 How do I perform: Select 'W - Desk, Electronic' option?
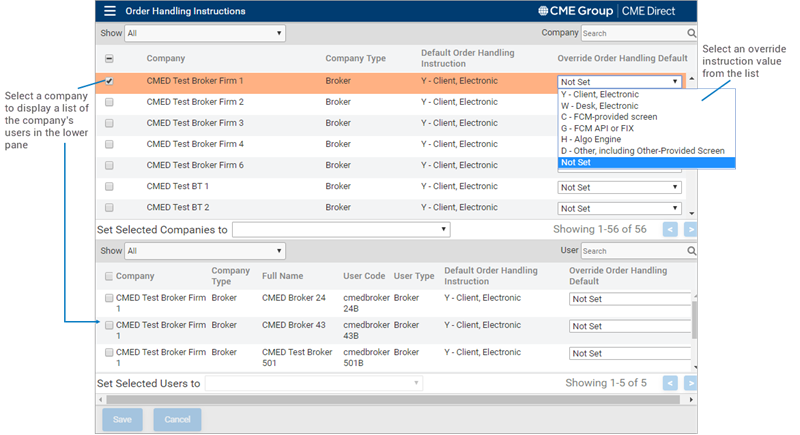tap(602, 106)
